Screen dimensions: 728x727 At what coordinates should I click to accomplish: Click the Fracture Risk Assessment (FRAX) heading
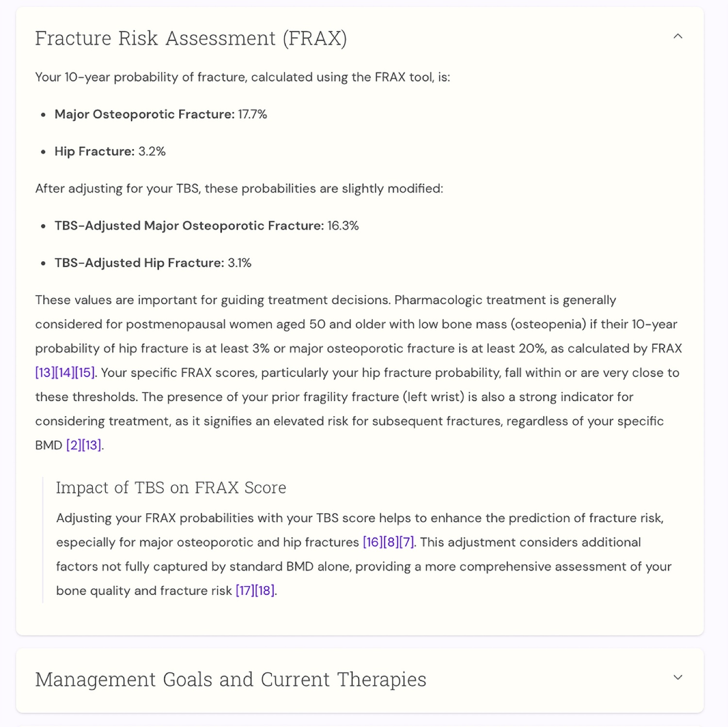click(191, 38)
